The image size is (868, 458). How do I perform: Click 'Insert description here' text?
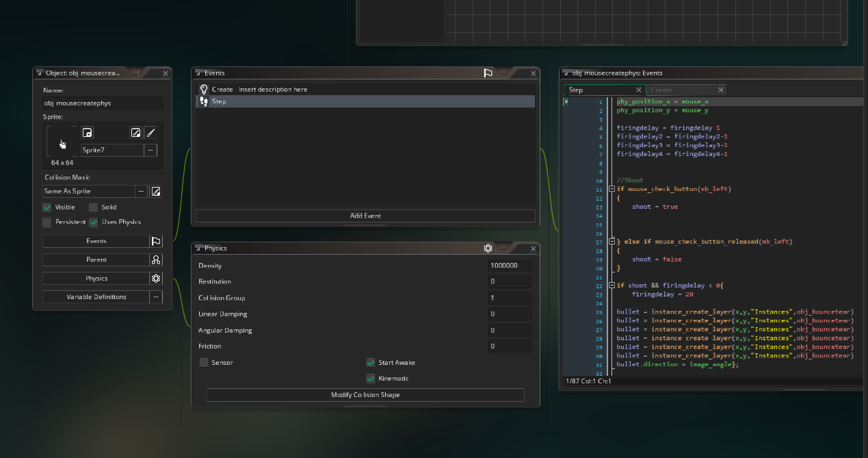coord(273,90)
